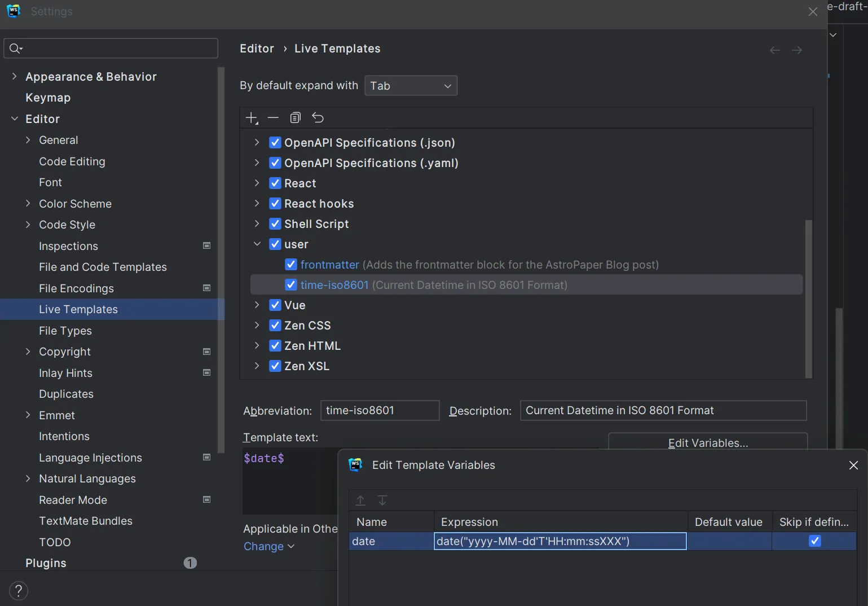This screenshot has height=606, width=868.
Task: Open Code Editing settings page
Action: pos(72,161)
